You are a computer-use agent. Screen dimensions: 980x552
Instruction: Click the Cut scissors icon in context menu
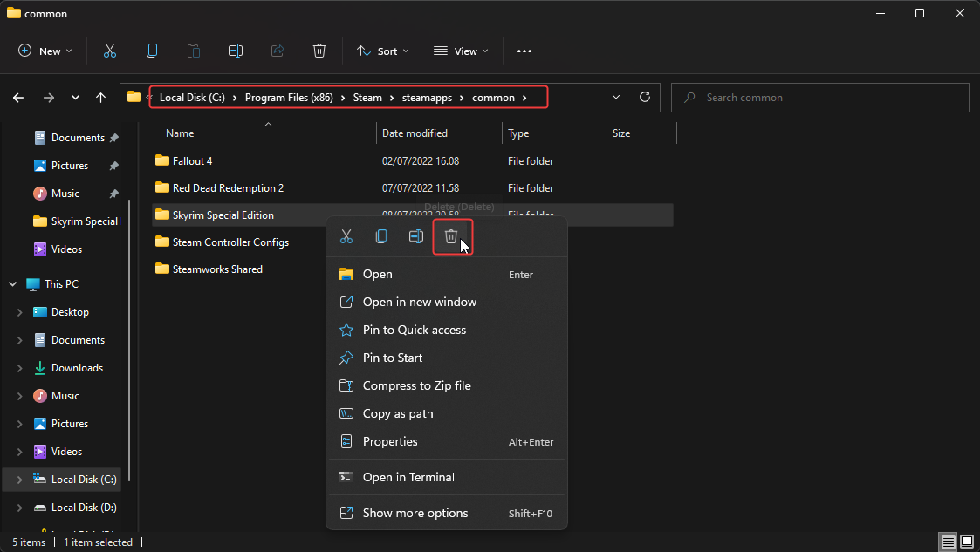click(x=346, y=236)
